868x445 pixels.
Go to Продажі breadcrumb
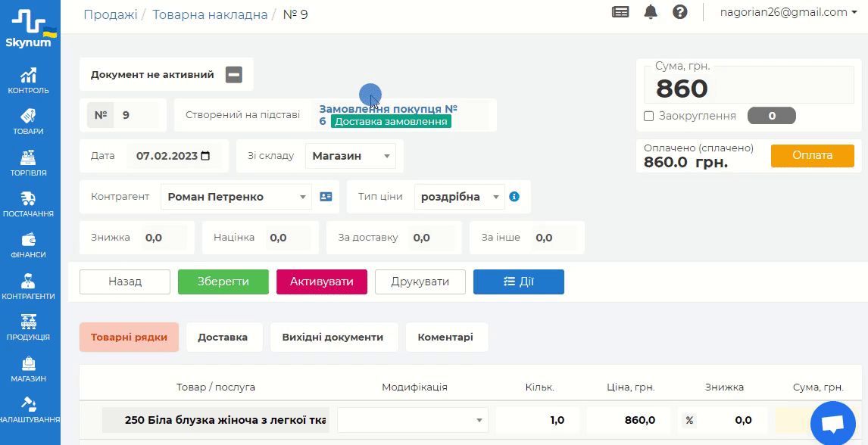110,14
